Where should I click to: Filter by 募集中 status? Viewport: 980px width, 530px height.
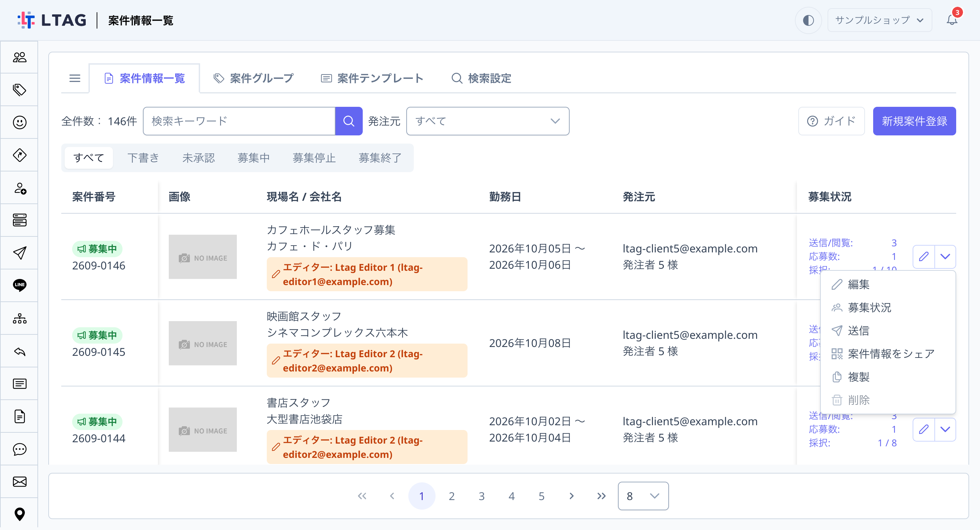[254, 158]
